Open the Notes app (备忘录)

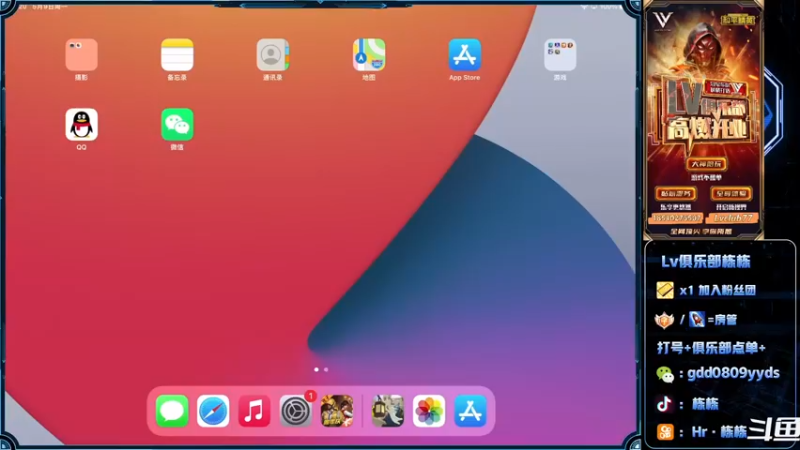pos(177,55)
